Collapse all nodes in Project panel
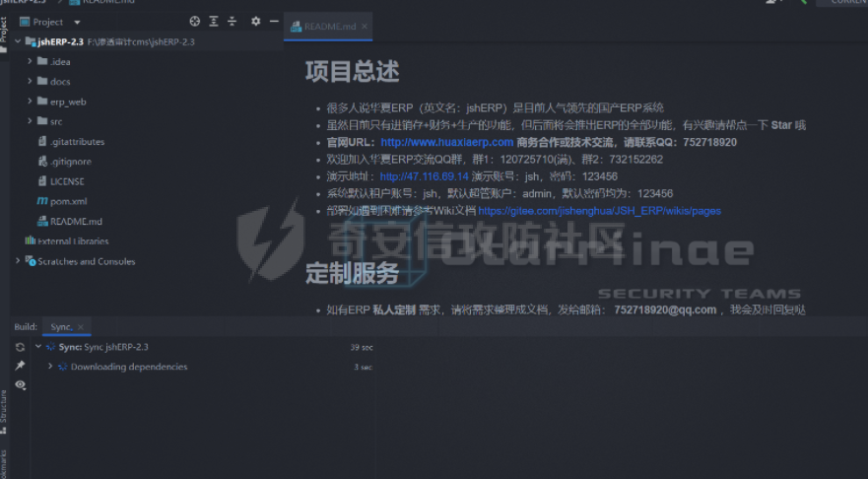 pos(232,22)
